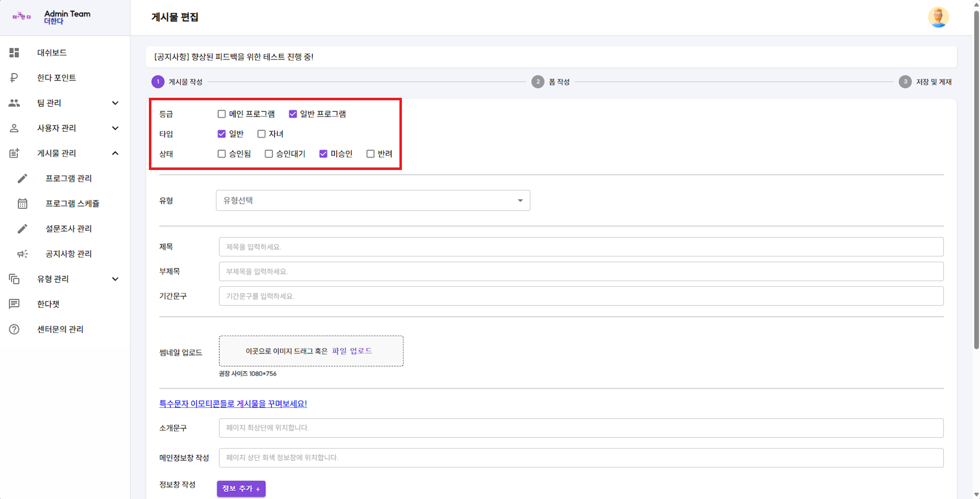Uncheck the 미승인 status checkbox

point(323,153)
